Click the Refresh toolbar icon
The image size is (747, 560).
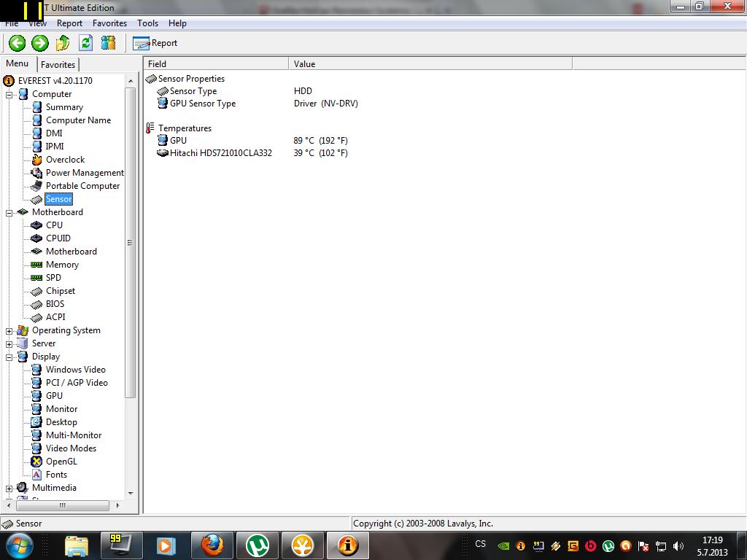[x=86, y=43]
